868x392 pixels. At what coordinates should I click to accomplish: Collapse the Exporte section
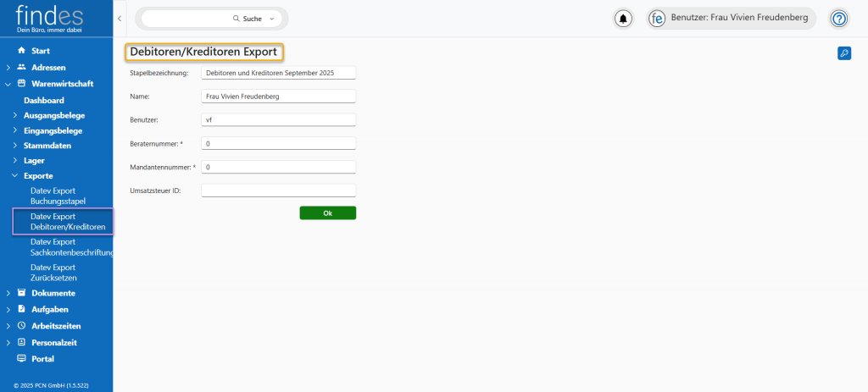pyautogui.click(x=15, y=175)
